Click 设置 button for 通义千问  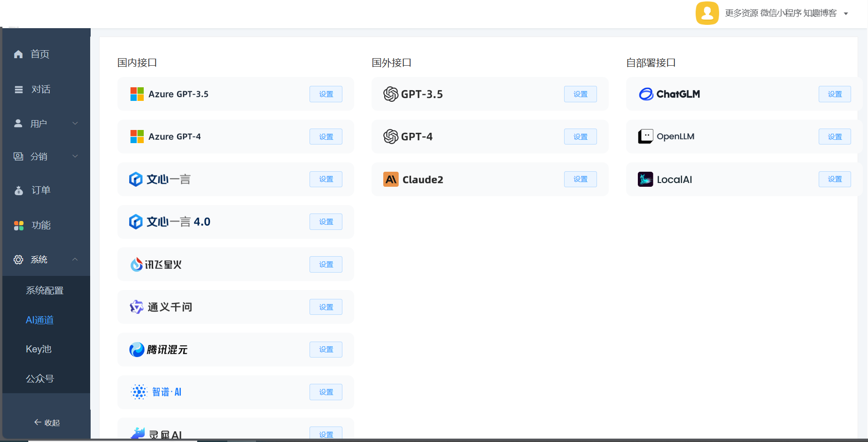pyautogui.click(x=325, y=307)
